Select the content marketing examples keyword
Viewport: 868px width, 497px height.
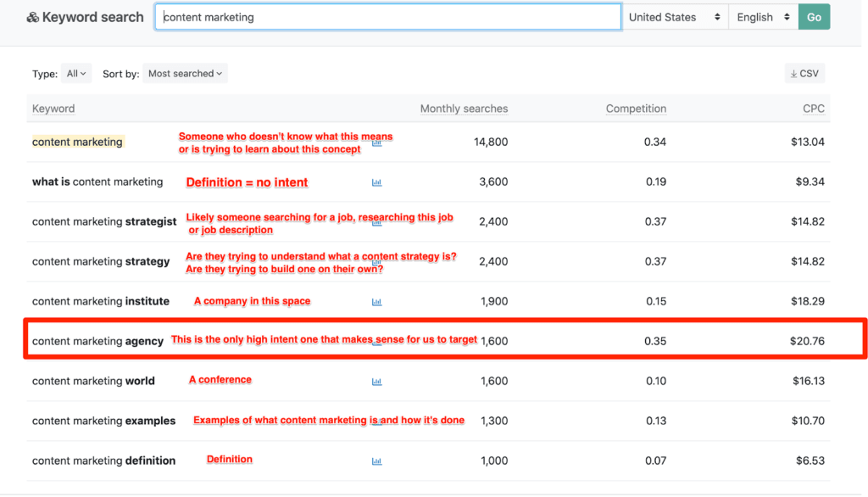[103, 421]
